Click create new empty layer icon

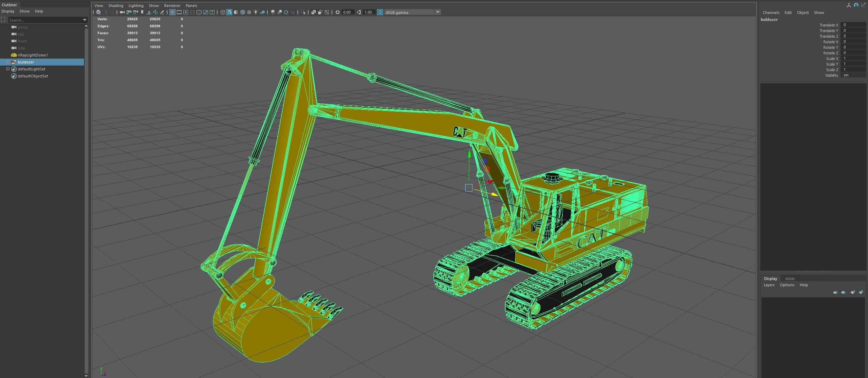coord(853,292)
